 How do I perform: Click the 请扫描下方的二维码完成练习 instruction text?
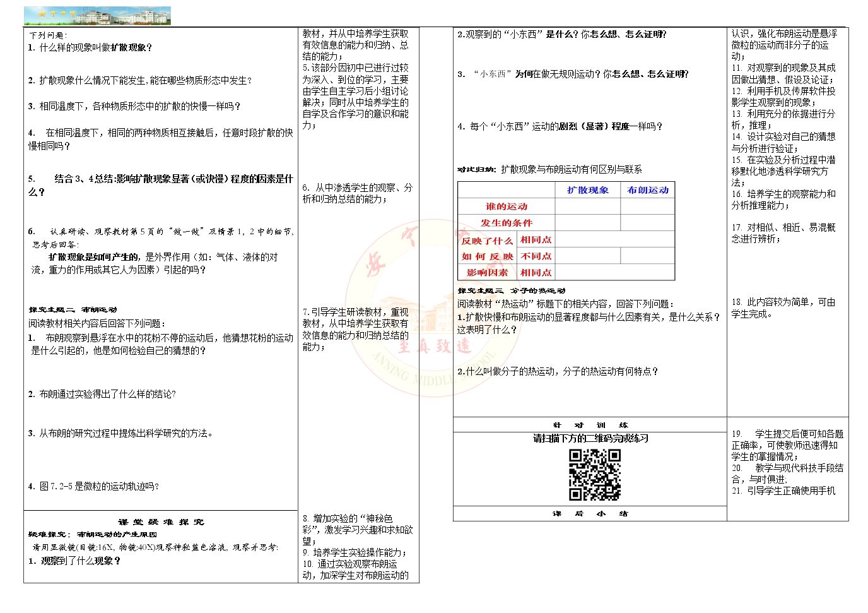point(590,438)
